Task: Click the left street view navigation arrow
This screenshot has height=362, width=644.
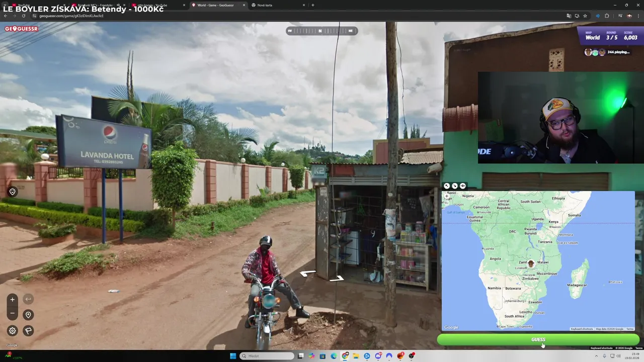Action: pyautogui.click(x=307, y=274)
